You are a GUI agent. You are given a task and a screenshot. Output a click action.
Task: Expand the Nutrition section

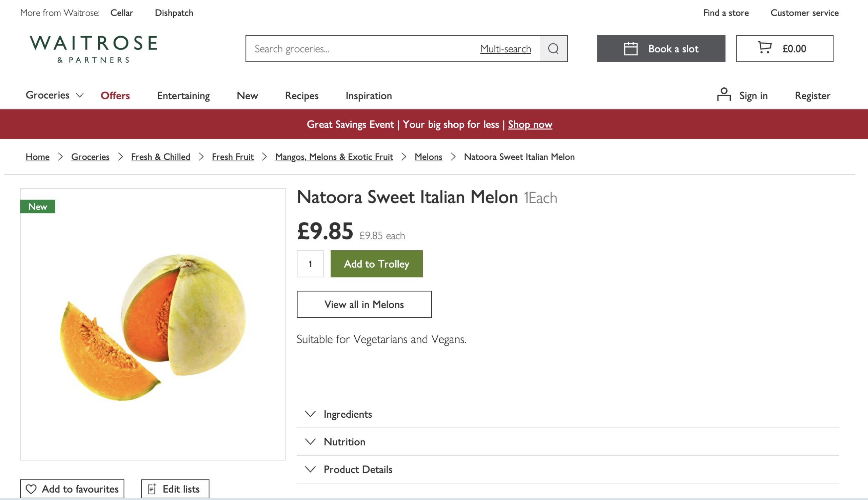click(x=568, y=442)
